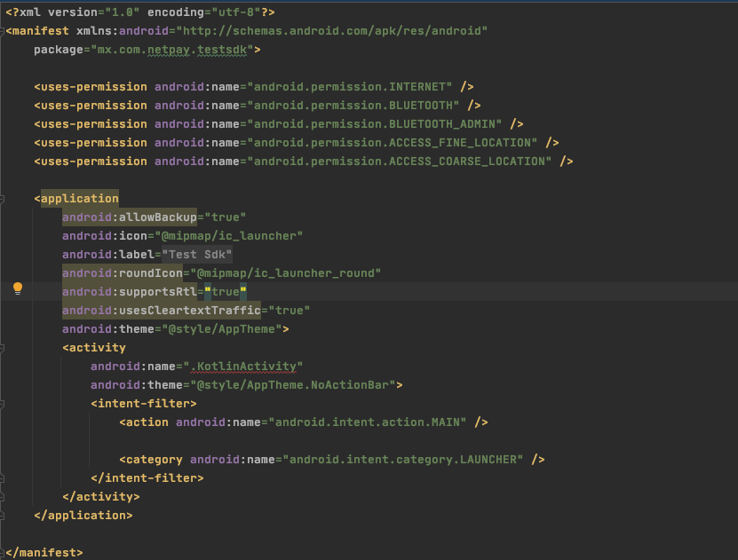Click the android.intent.action.MAIN string
This screenshot has height=560, width=738.
368,422
